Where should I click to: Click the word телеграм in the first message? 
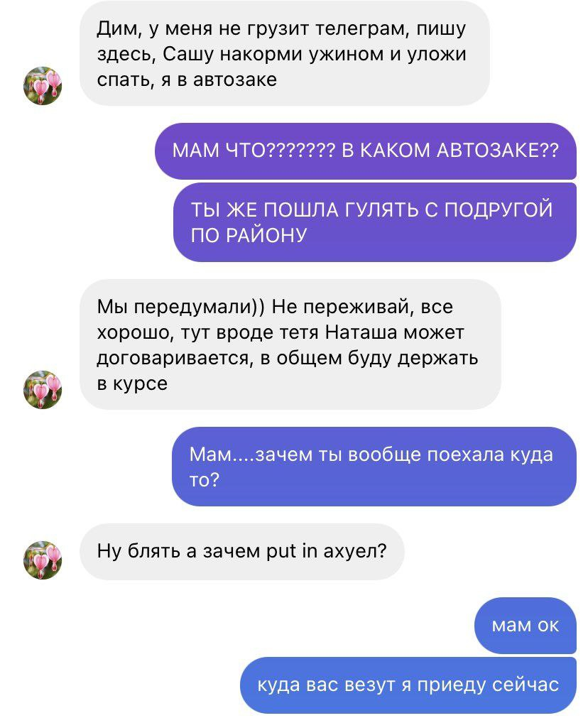361,29
